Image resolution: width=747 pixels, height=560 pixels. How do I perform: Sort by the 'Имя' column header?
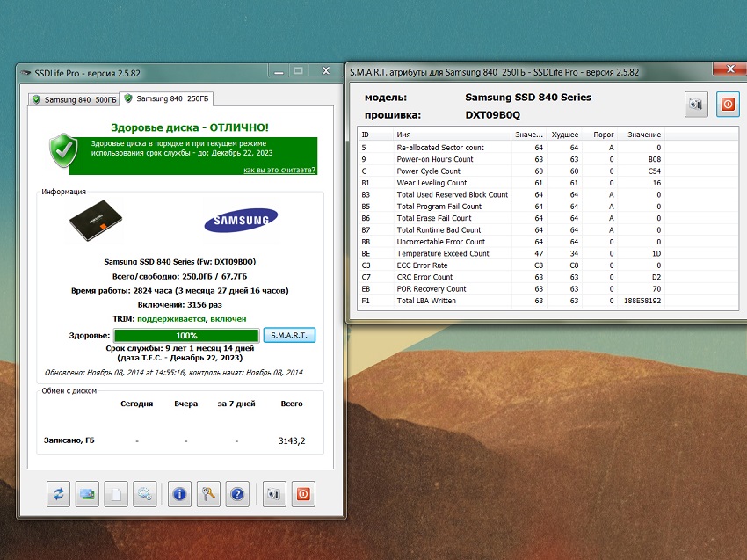[452, 135]
